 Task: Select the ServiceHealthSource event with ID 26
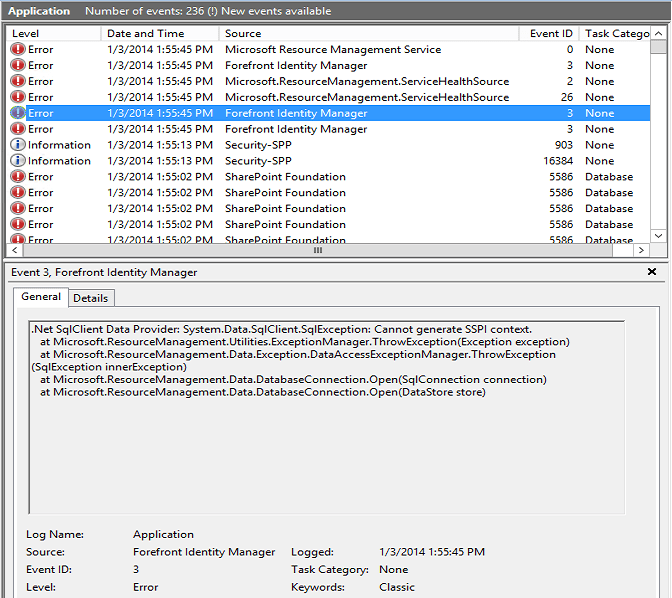[329, 97]
